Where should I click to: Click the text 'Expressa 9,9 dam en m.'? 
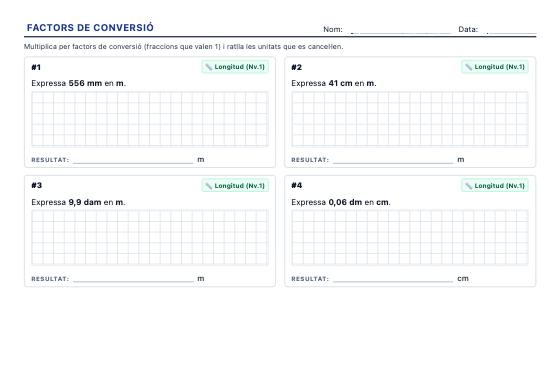[x=78, y=202]
